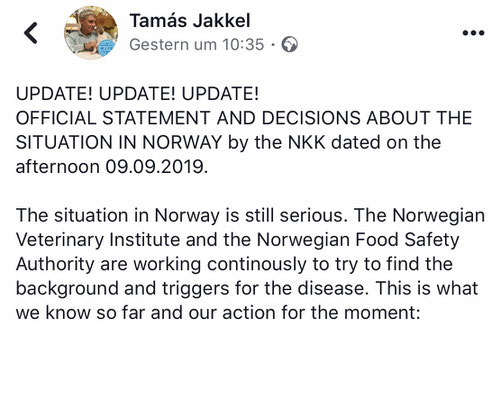This screenshot has width=501, height=400.
Task: Open Tamás Jakkel's profile picture
Action: 91,33
